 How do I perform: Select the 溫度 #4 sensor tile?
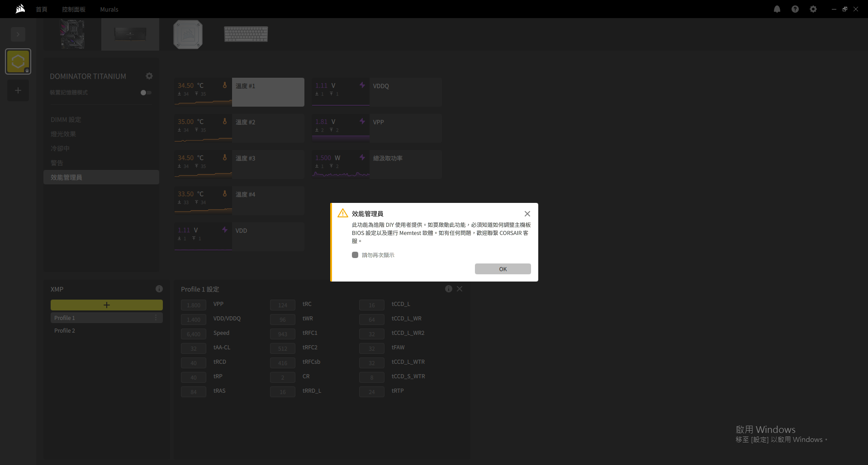click(239, 201)
